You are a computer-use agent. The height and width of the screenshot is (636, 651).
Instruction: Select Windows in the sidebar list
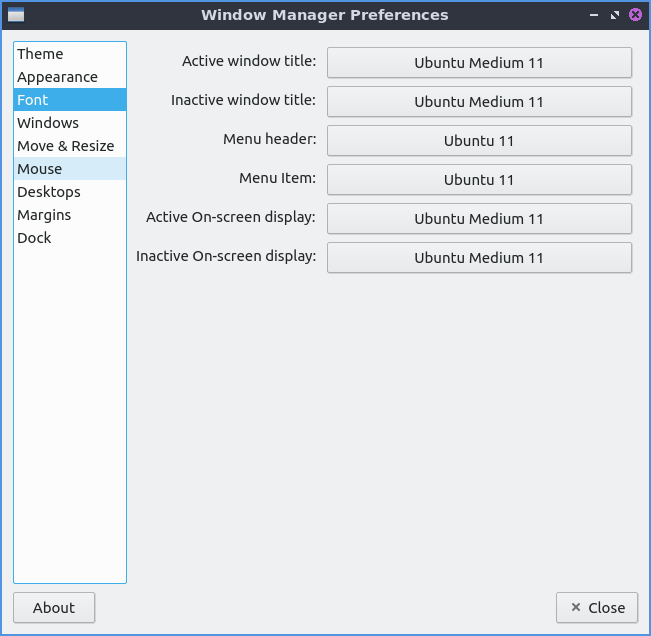pos(48,123)
